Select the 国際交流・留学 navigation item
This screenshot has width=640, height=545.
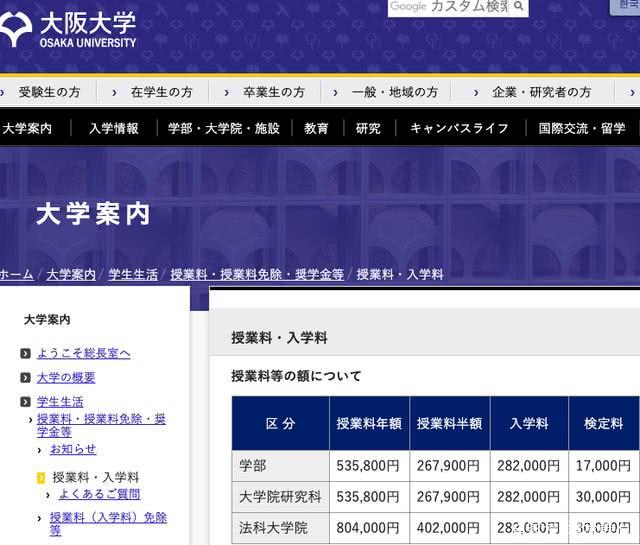(582, 129)
